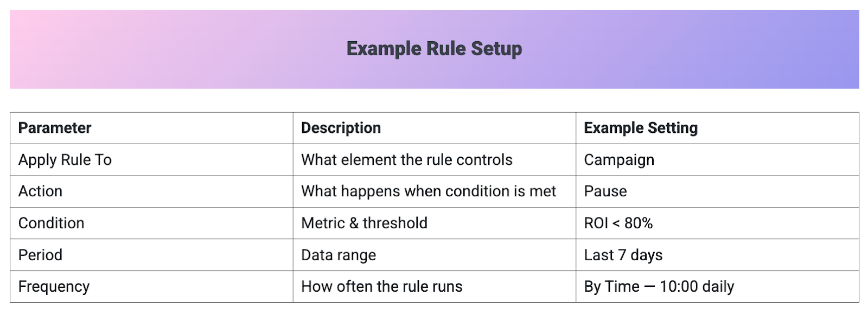The height and width of the screenshot is (315, 868).
Task: Select the 'Frequency' parameter cell
Action: 54,287
